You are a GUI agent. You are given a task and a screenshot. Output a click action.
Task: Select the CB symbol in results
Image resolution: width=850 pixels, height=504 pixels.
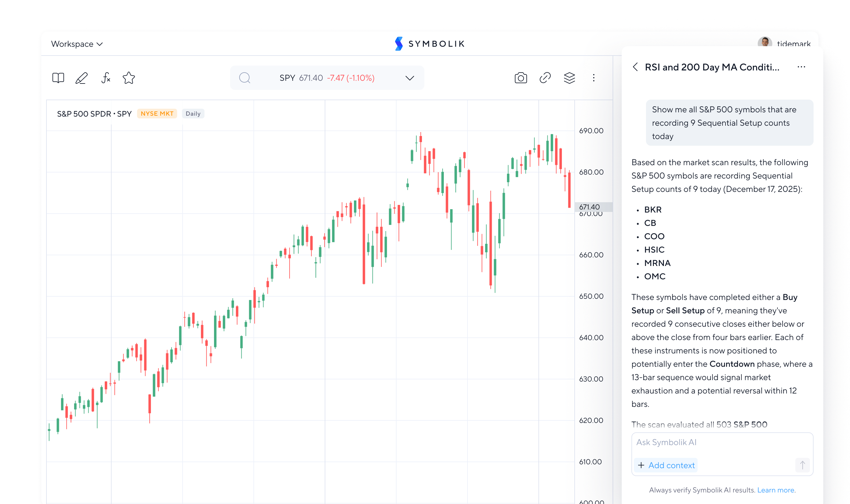650,223
